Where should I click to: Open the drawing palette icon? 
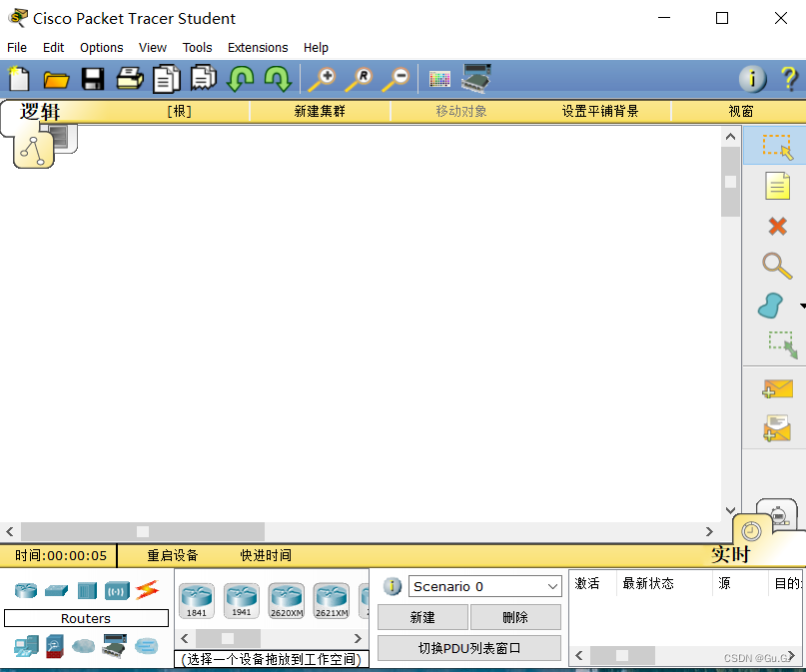(x=439, y=79)
